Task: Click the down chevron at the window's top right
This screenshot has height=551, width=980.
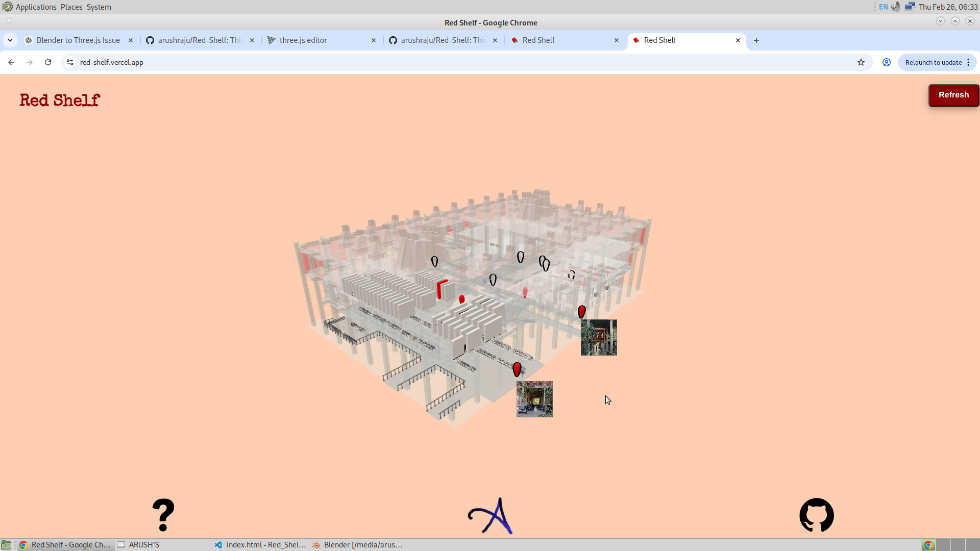Action: 941,21
